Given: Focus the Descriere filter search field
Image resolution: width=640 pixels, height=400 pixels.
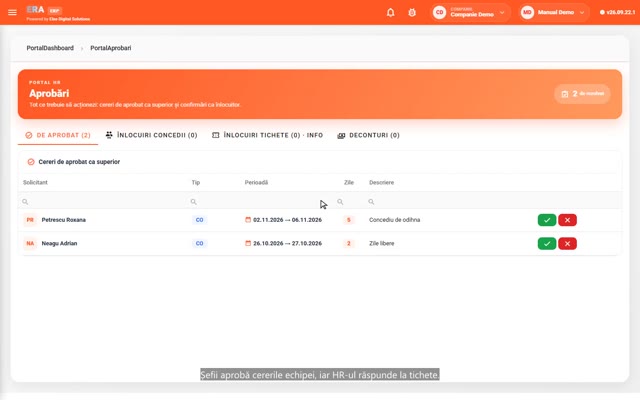Looking at the screenshot, I should [x=449, y=202].
